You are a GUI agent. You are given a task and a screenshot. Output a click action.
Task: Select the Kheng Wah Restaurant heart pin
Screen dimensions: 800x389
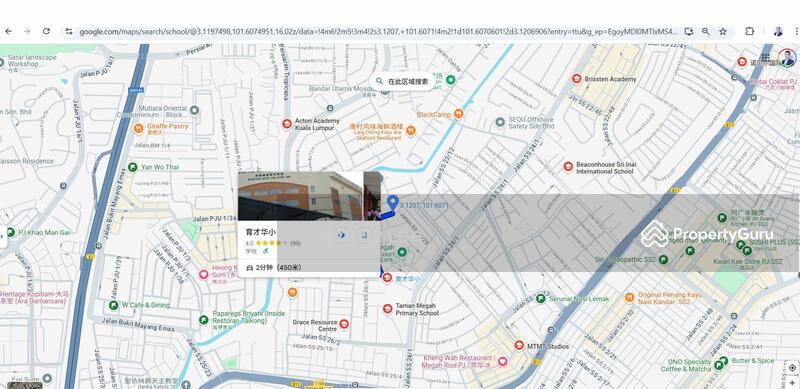coord(503,361)
